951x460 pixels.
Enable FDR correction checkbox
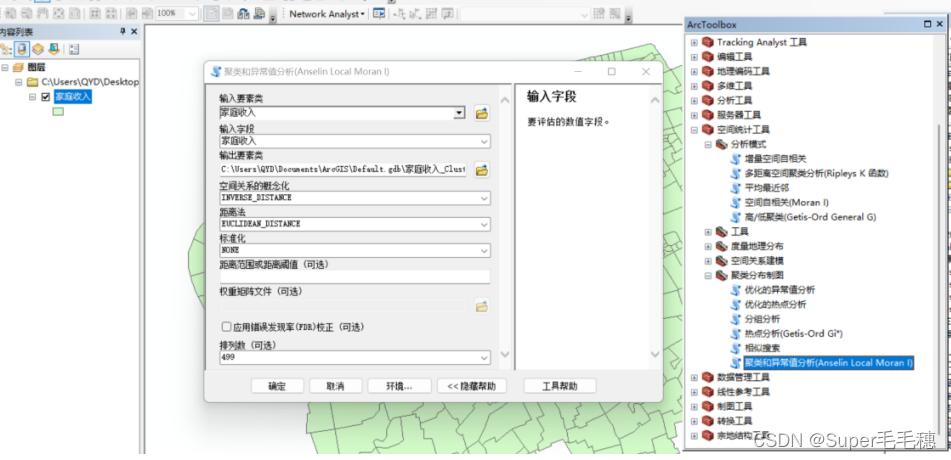tap(226, 327)
